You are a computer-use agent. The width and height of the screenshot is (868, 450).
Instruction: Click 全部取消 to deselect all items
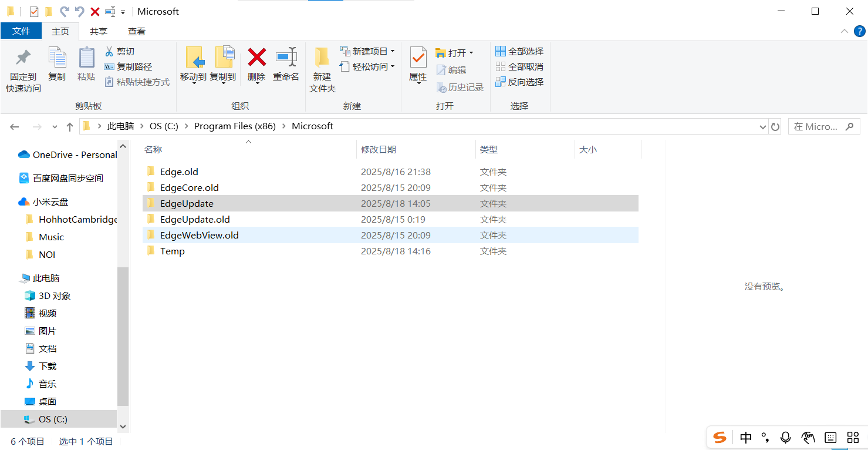point(520,66)
